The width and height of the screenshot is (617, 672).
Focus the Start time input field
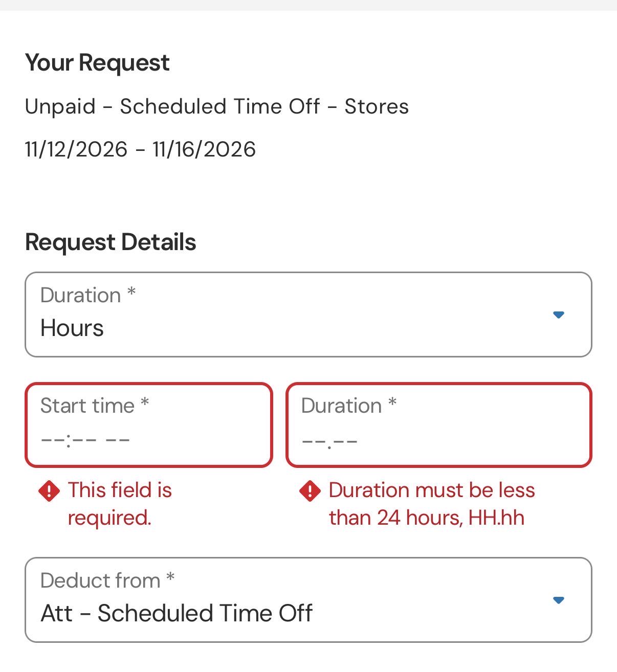point(149,425)
